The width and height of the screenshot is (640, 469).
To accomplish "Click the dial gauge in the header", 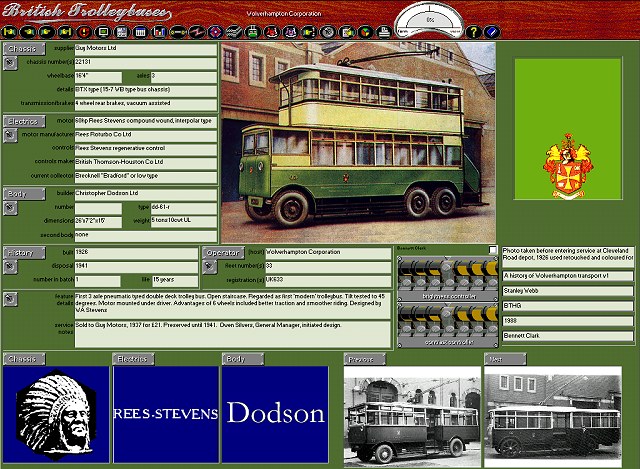I will pyautogui.click(x=430, y=21).
